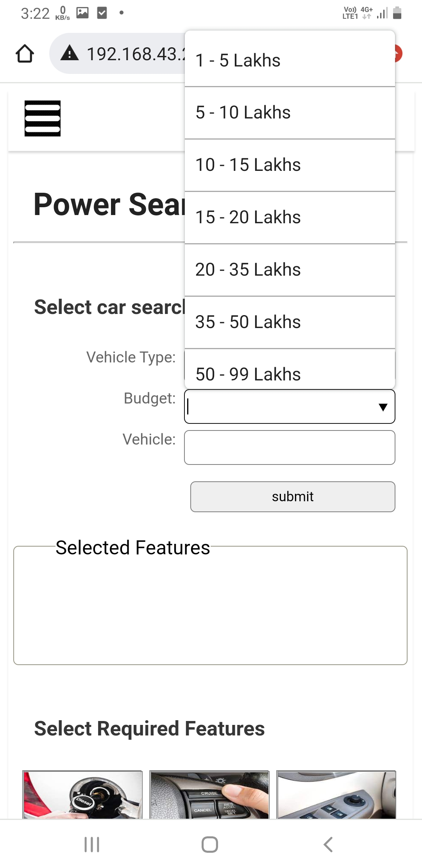Collapse the Budget dropdown arrow

tap(383, 407)
